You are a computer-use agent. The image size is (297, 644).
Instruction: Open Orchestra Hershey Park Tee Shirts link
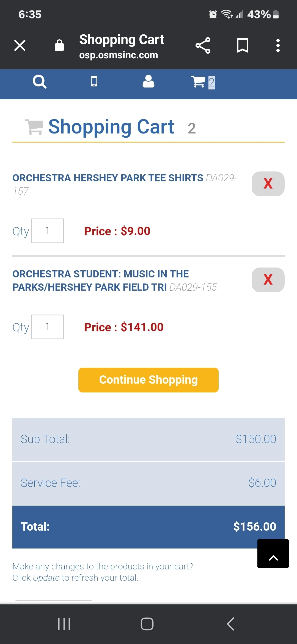(108, 178)
